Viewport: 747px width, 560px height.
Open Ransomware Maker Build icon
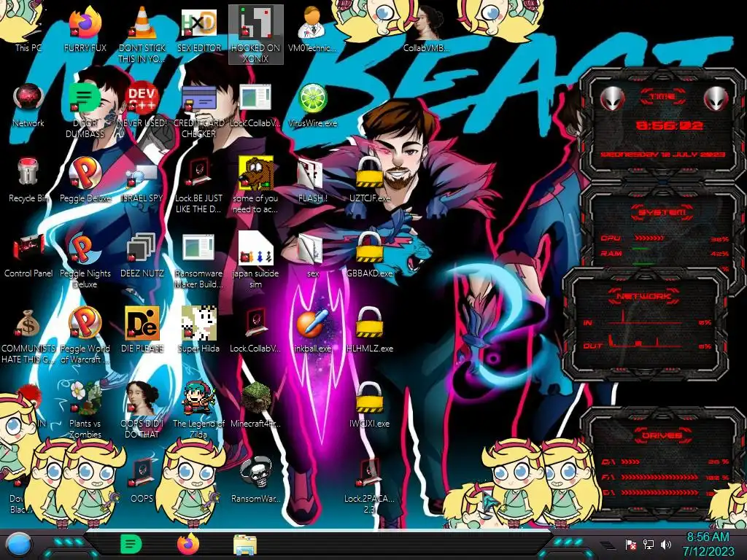pos(199,260)
